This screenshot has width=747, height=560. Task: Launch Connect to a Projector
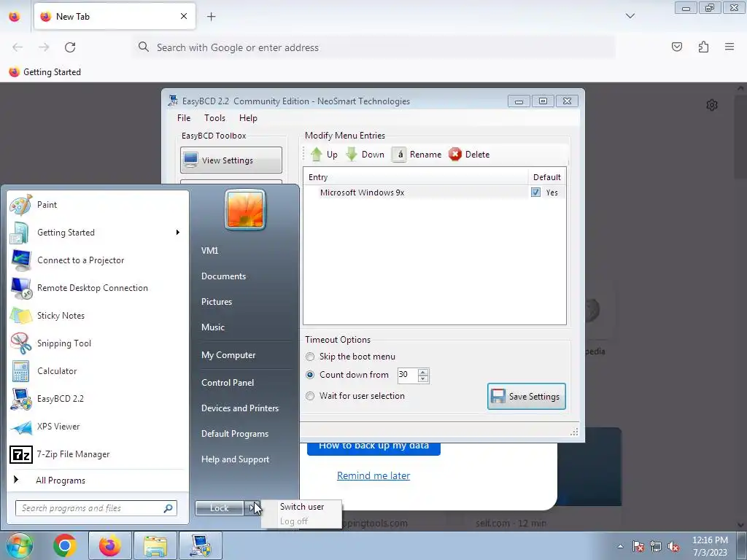pyautogui.click(x=98, y=260)
